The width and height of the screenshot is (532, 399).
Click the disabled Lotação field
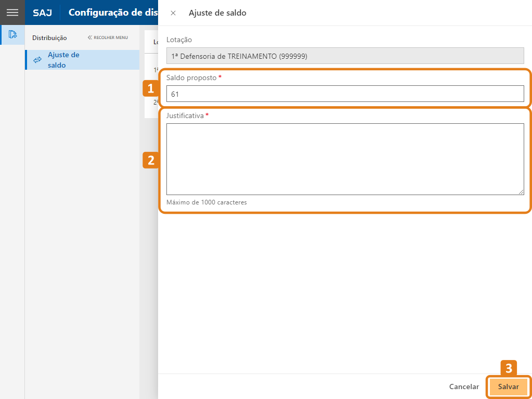click(345, 56)
